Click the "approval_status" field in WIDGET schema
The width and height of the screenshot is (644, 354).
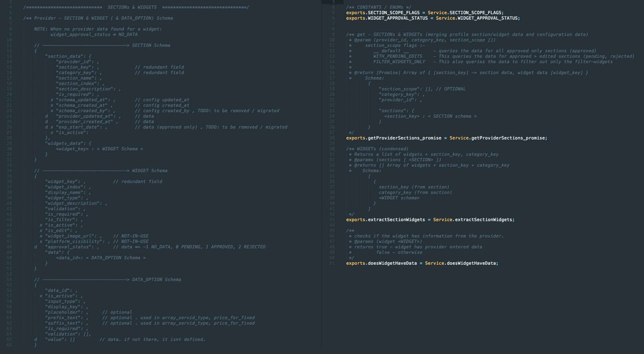coord(68,247)
